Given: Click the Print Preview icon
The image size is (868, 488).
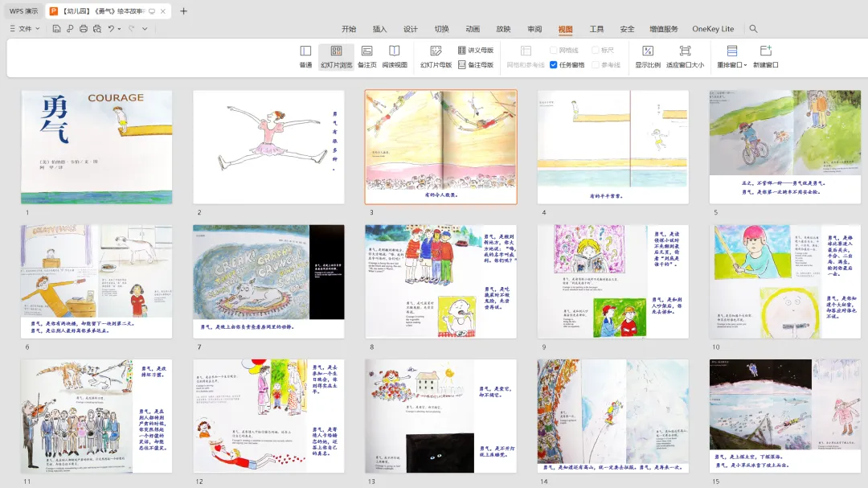Looking at the screenshot, I should 97,28.
